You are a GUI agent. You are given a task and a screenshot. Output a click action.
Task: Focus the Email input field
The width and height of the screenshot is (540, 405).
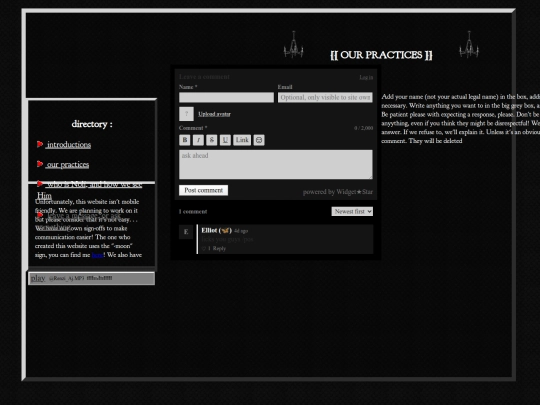tap(325, 97)
